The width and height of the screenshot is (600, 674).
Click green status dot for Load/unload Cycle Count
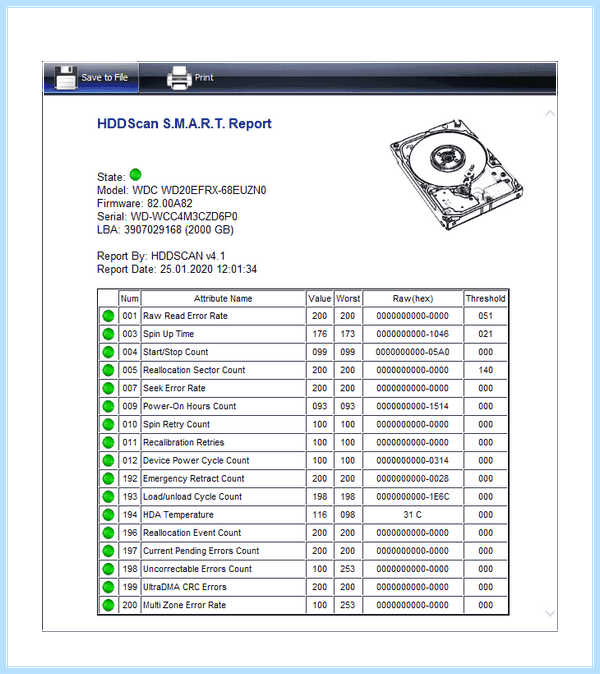pyautogui.click(x=108, y=496)
